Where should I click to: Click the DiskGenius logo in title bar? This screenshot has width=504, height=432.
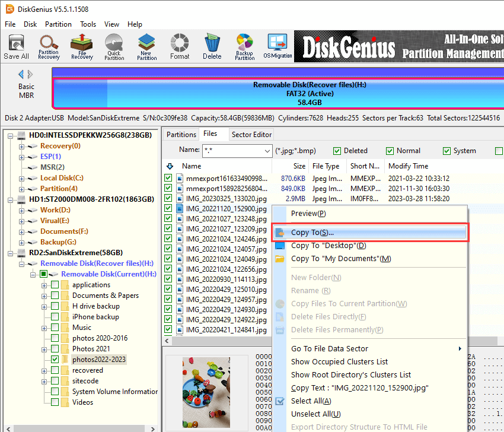[9, 9]
